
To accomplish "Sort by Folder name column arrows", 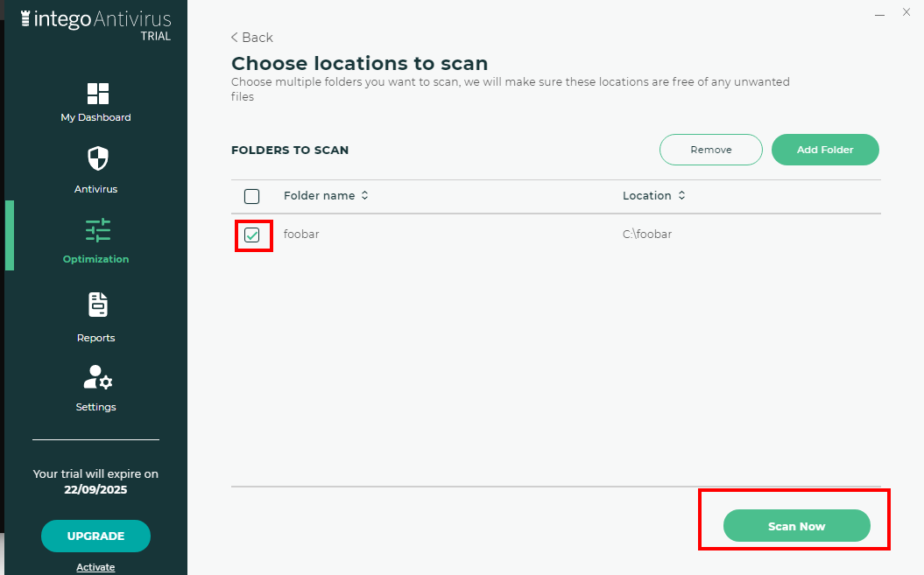I will [365, 196].
